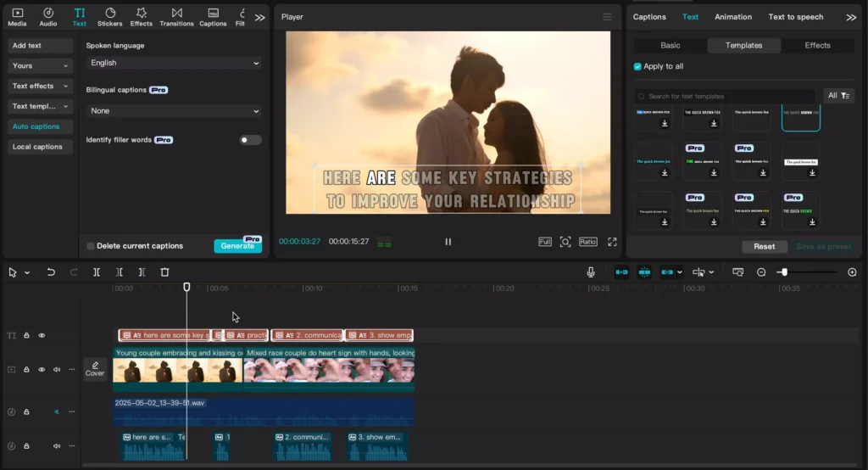This screenshot has height=470, width=868.
Task: Zoom in the timeline with plus icon
Action: (x=852, y=272)
